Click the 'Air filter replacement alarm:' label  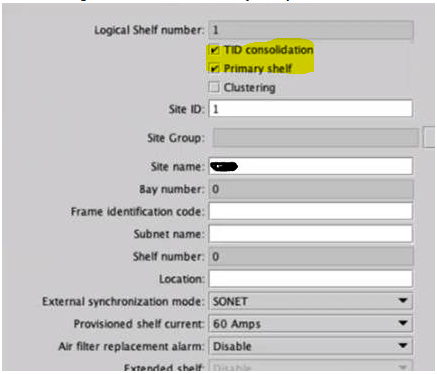[131, 346]
